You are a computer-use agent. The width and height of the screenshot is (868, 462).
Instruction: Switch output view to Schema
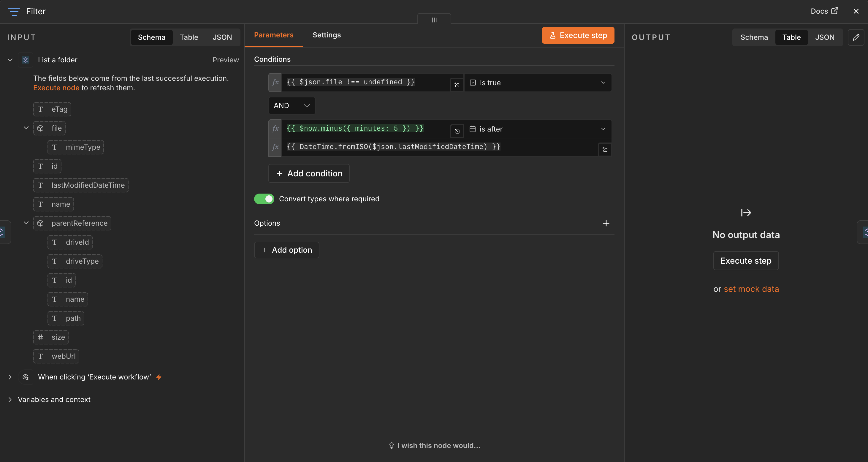point(754,37)
